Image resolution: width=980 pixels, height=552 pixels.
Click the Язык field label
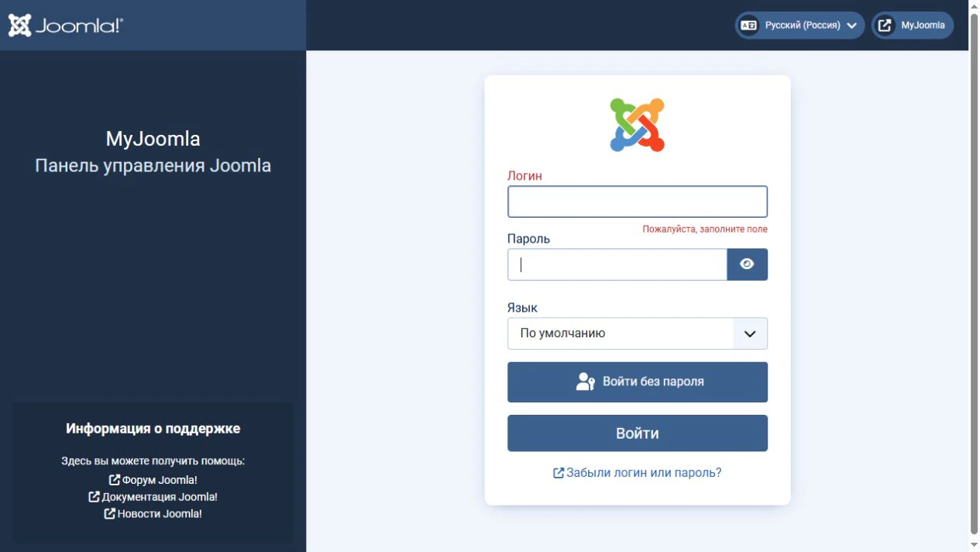pos(522,308)
